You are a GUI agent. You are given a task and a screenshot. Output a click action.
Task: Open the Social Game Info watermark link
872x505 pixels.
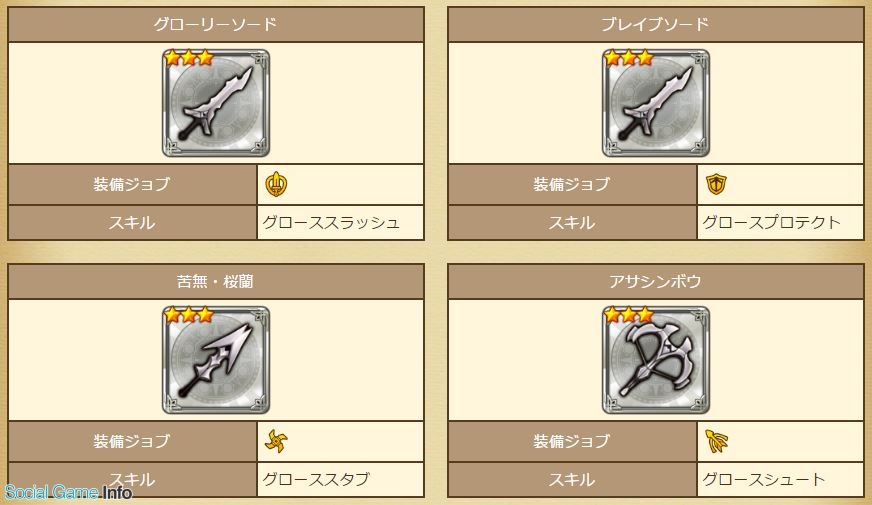click(x=68, y=493)
